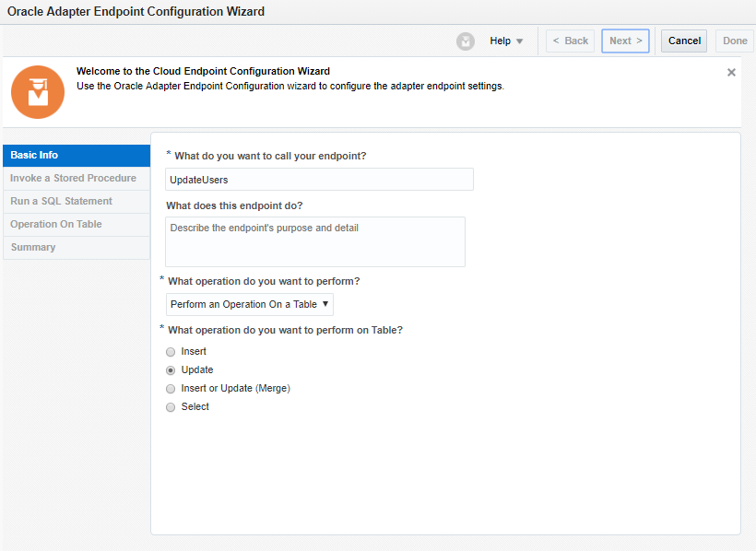This screenshot has height=551, width=756.
Task: Go to Invoke a Stored Procedure step
Action: click(x=77, y=179)
